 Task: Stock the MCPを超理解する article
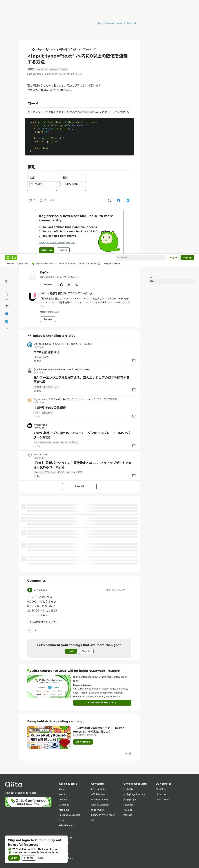pyautogui.click(x=134, y=361)
